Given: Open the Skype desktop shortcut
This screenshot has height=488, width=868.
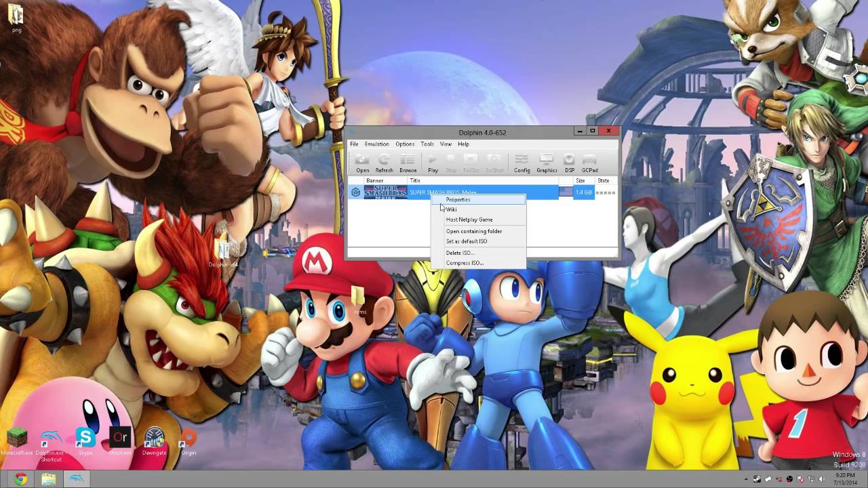Looking at the screenshot, I should pyautogui.click(x=85, y=441).
